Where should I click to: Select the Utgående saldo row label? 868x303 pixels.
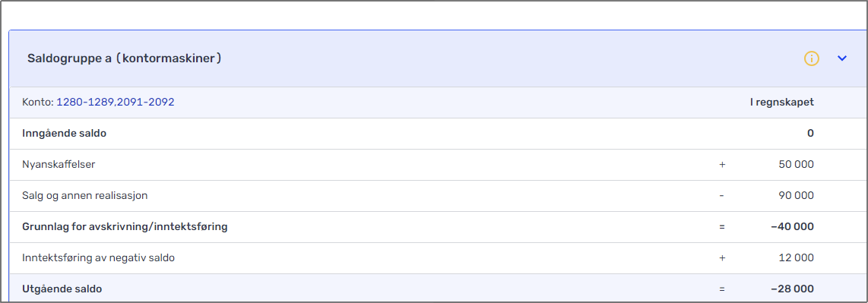pos(62,289)
